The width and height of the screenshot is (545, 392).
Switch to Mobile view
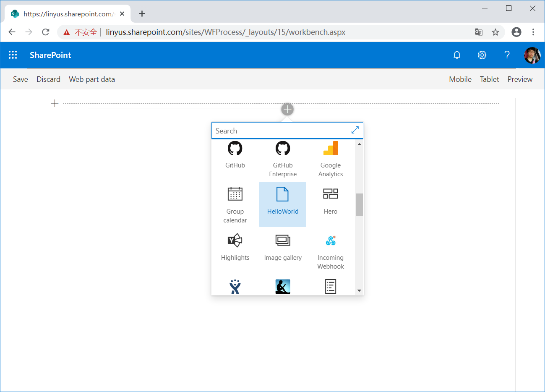[x=460, y=79]
